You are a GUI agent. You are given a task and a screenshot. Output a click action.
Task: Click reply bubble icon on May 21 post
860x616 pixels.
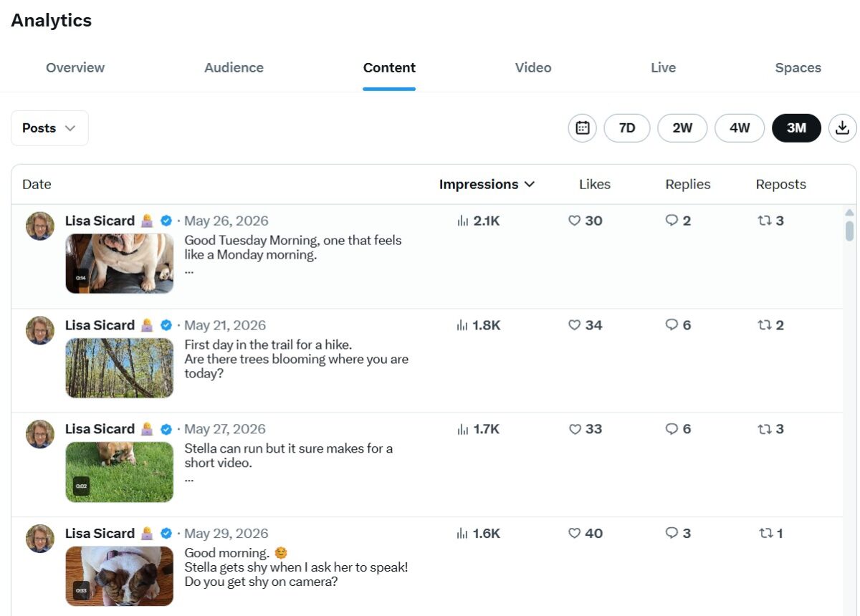672,326
